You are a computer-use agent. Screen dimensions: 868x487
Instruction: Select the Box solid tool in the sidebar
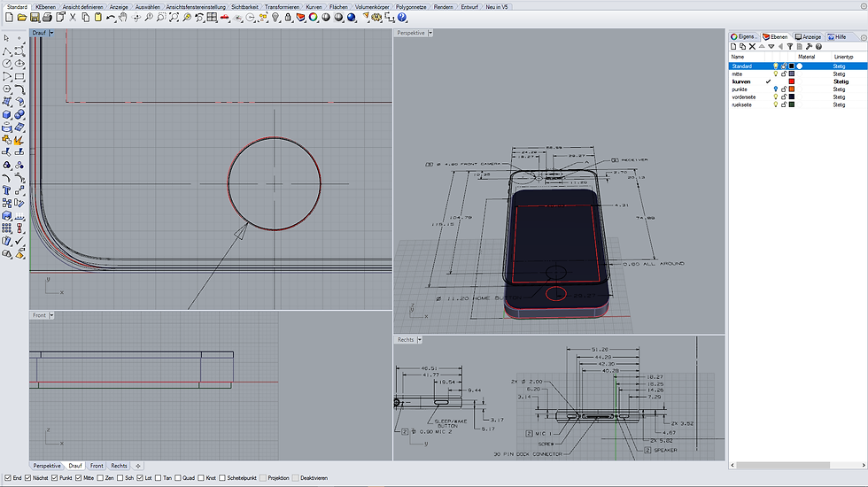coord(7,114)
